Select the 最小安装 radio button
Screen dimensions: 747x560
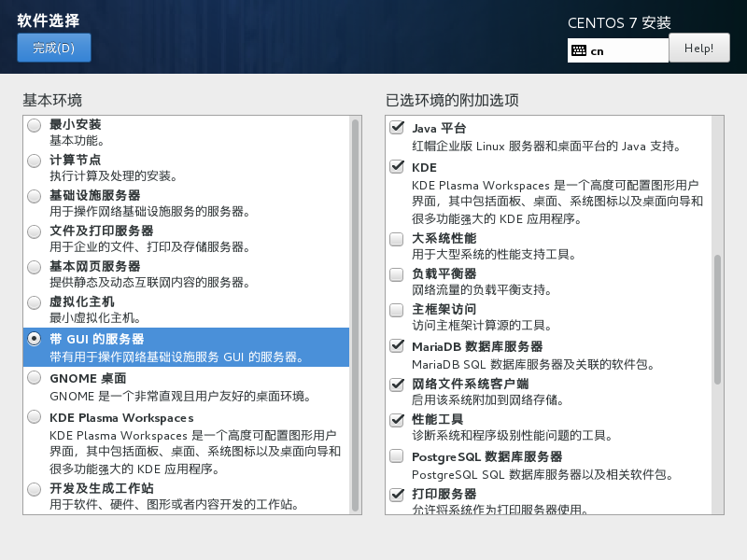[35, 125]
